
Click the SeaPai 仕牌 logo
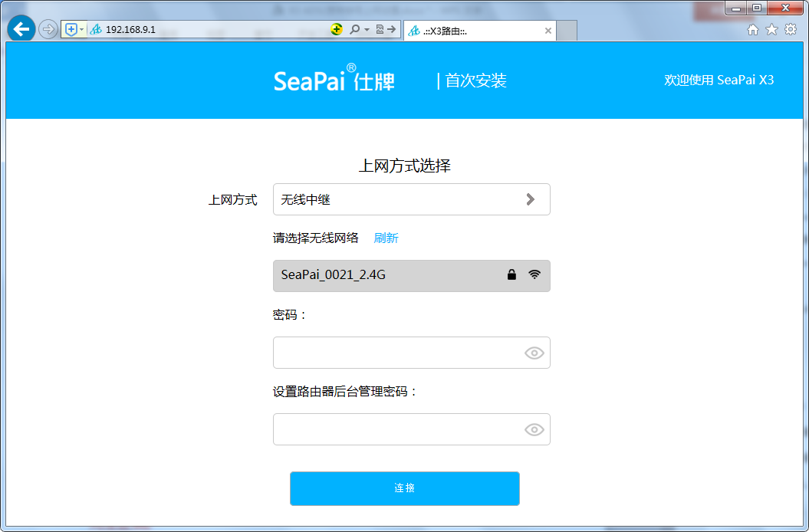click(334, 80)
